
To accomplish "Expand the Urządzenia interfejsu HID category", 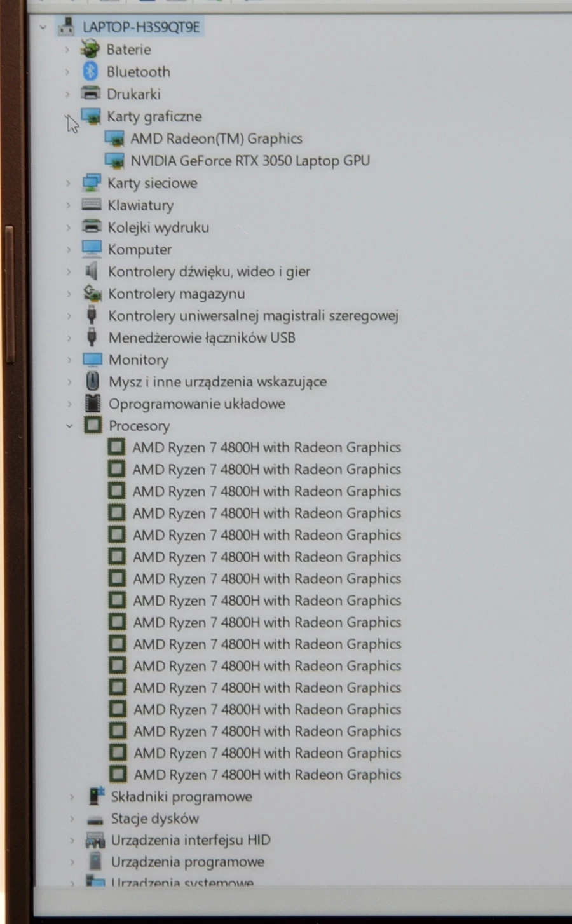I will pos(71,840).
